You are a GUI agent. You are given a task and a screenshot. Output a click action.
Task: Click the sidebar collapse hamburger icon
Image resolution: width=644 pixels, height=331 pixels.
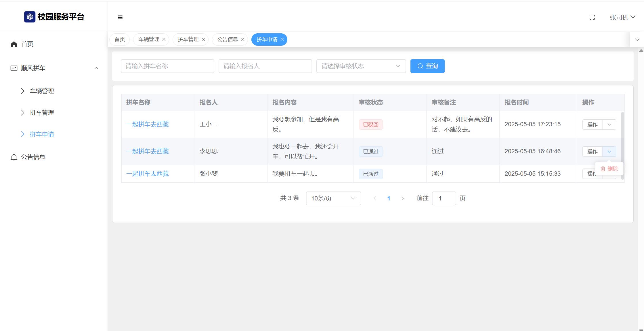coord(120,18)
